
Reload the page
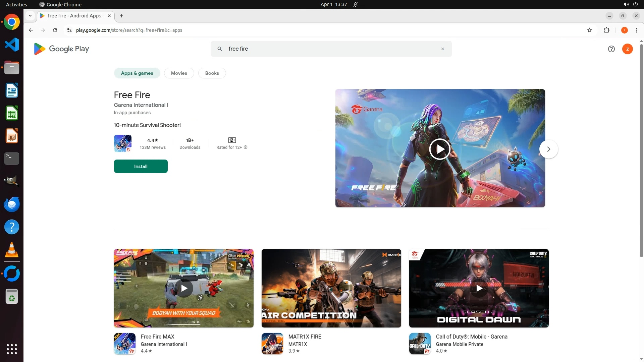pyautogui.click(x=55, y=30)
